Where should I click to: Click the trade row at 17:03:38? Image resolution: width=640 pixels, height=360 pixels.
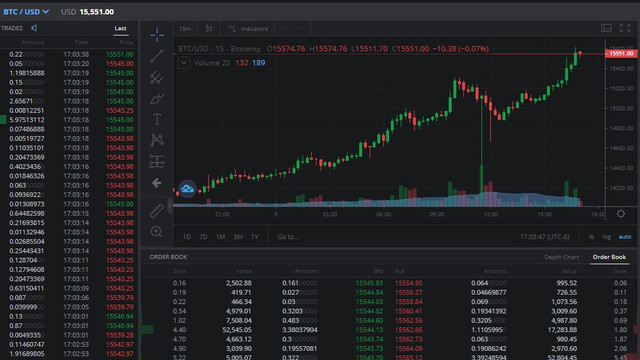tap(69, 54)
